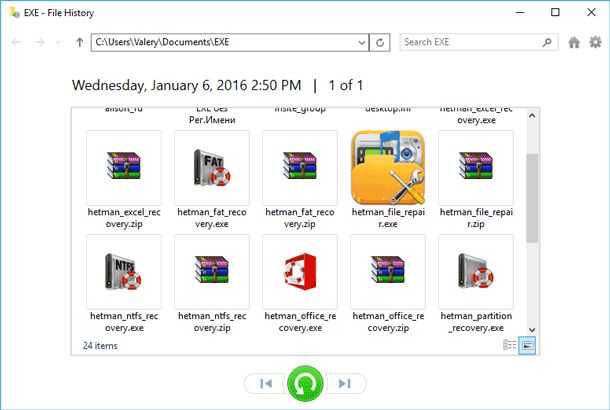Screen dimensions: 610x410
Task: Switch to large icons view
Action: 527,345
